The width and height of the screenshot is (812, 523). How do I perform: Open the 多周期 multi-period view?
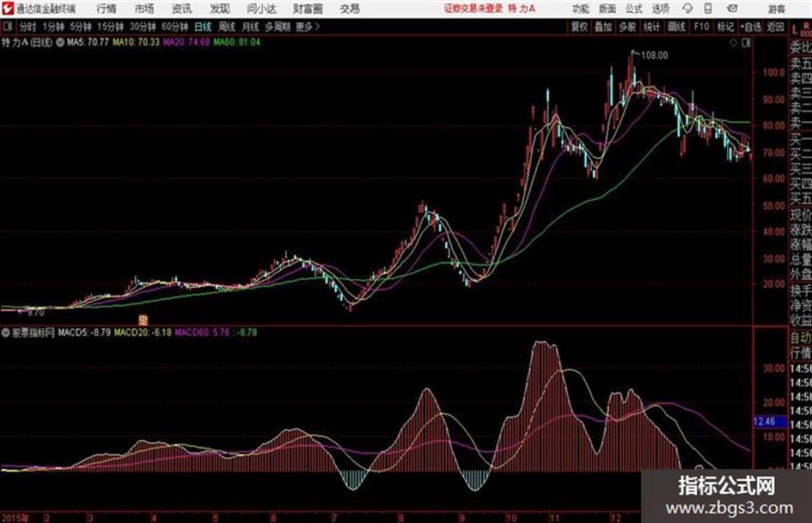pos(278,27)
